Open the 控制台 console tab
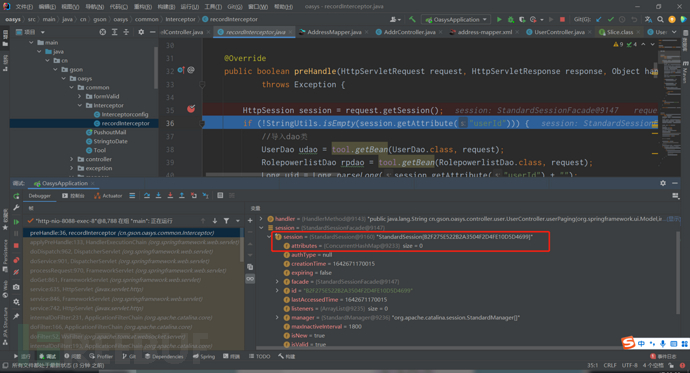The height and width of the screenshot is (373, 690). coord(73,196)
